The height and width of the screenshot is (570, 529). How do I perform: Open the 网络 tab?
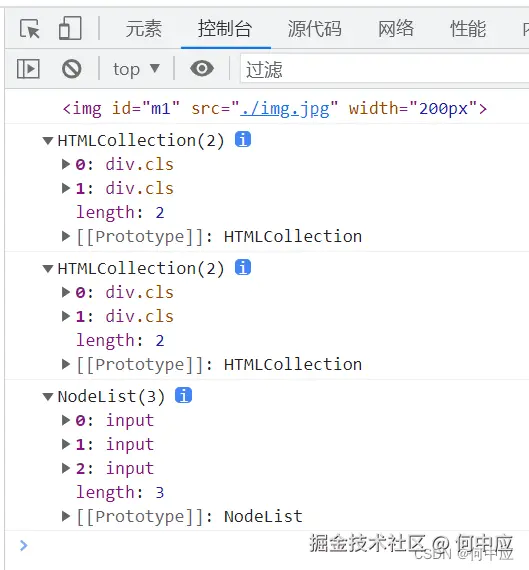coord(396,29)
